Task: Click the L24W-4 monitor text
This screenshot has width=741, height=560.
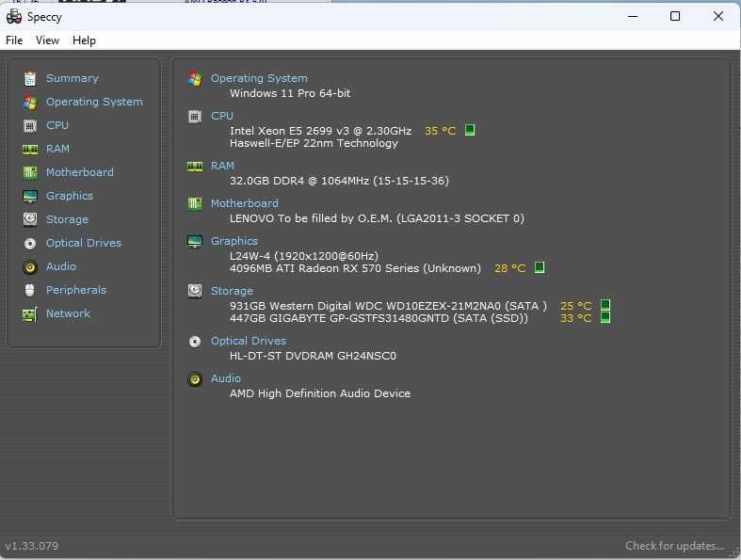Action: [x=304, y=256]
